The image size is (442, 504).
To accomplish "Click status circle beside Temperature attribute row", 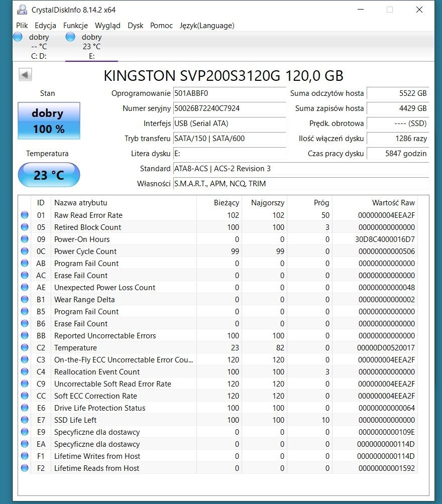I will [25, 348].
